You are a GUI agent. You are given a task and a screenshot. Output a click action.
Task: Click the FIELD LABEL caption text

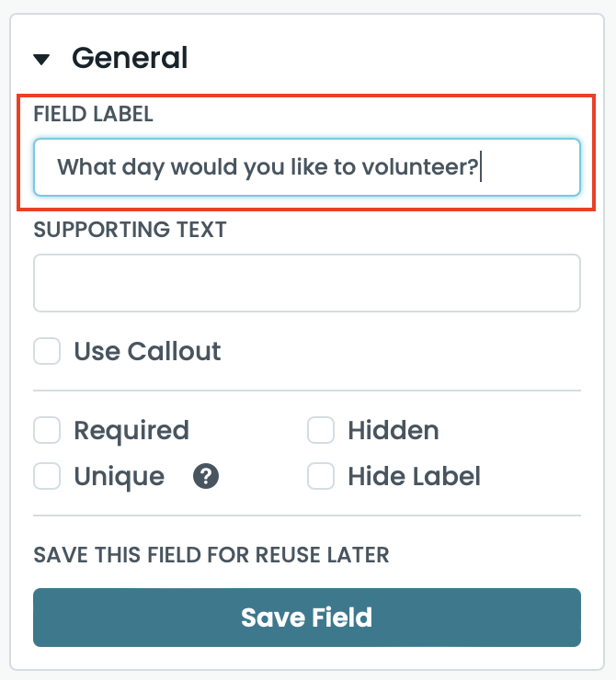tap(93, 114)
